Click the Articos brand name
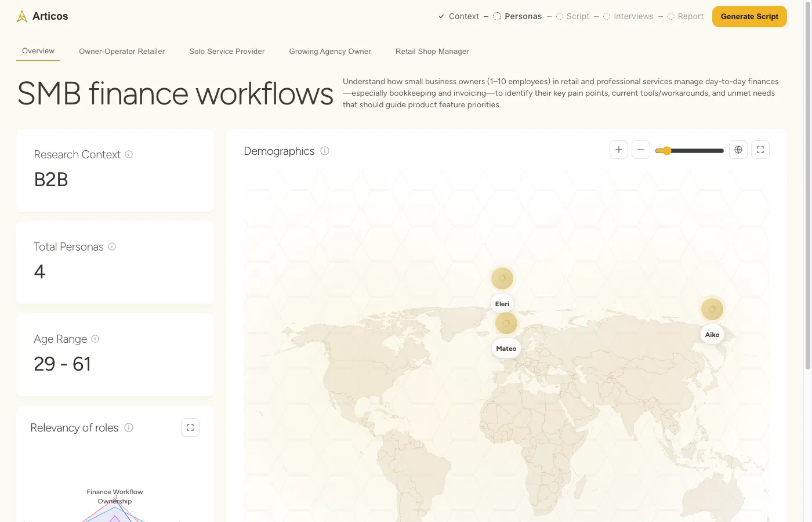The image size is (812, 522). 50,16
